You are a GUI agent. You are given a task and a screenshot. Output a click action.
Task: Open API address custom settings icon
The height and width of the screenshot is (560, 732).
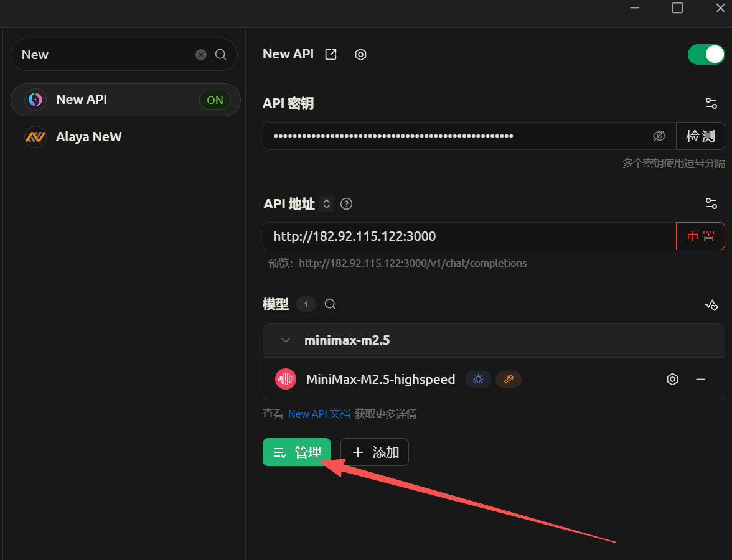tap(711, 203)
